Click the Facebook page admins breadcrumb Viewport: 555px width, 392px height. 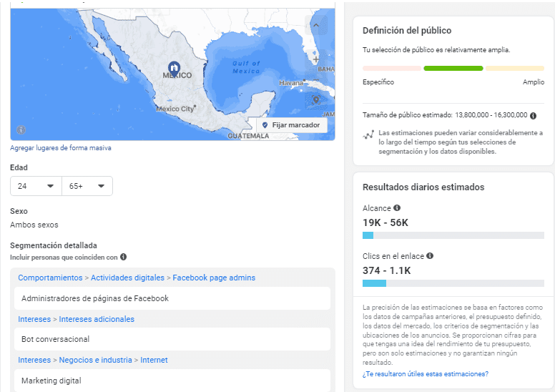point(214,278)
